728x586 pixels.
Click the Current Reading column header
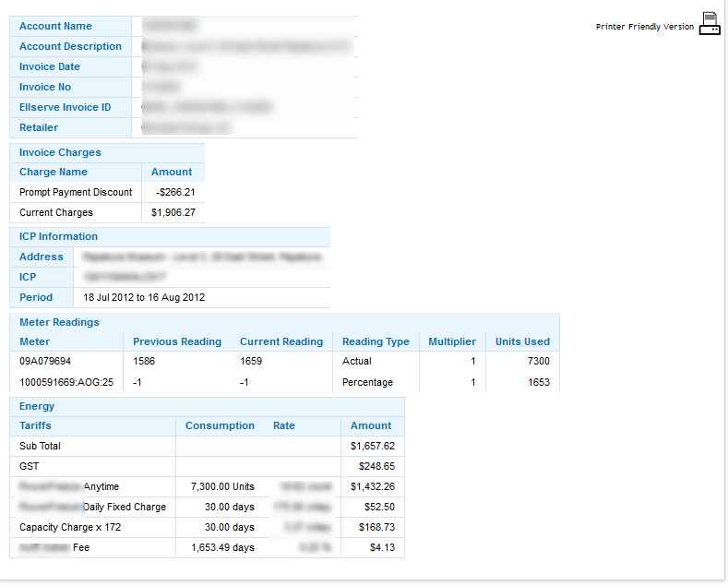point(281,341)
